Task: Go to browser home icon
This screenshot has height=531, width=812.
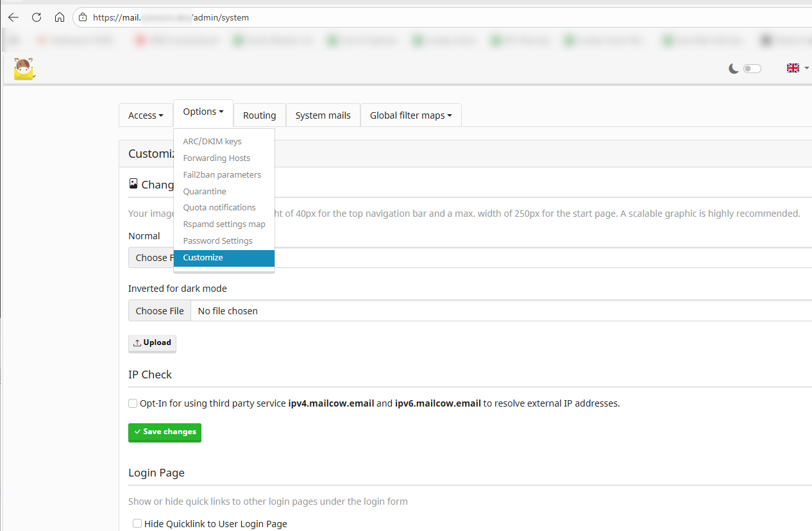Action: [x=59, y=17]
